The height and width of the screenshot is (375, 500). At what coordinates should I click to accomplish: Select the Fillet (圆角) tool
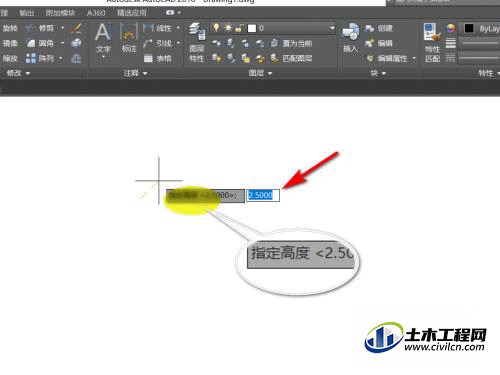tap(40, 43)
